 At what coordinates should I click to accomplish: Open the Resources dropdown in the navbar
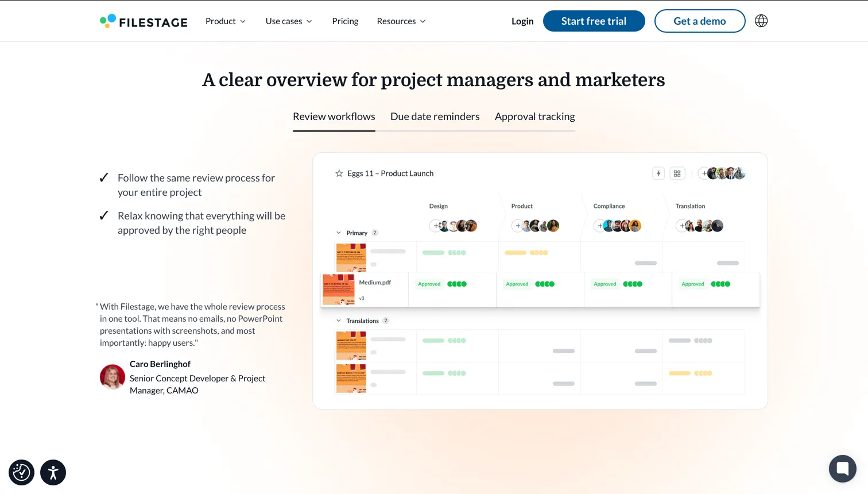pyautogui.click(x=401, y=21)
